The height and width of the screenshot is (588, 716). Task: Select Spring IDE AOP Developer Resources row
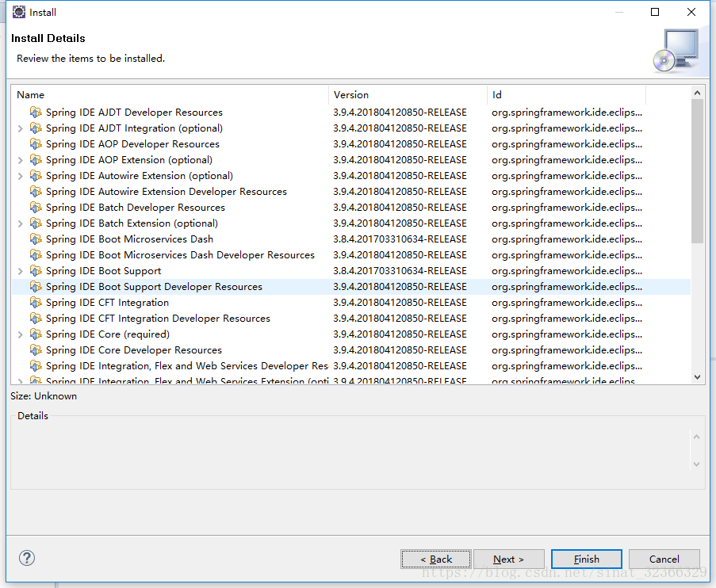[350, 143]
